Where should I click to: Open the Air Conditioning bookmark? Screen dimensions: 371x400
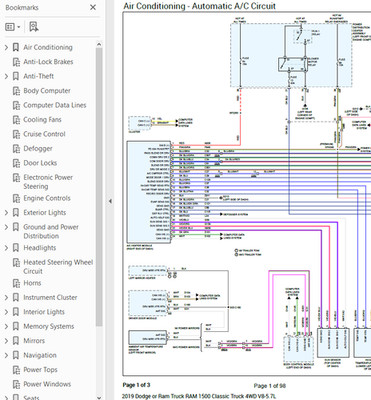click(48, 47)
